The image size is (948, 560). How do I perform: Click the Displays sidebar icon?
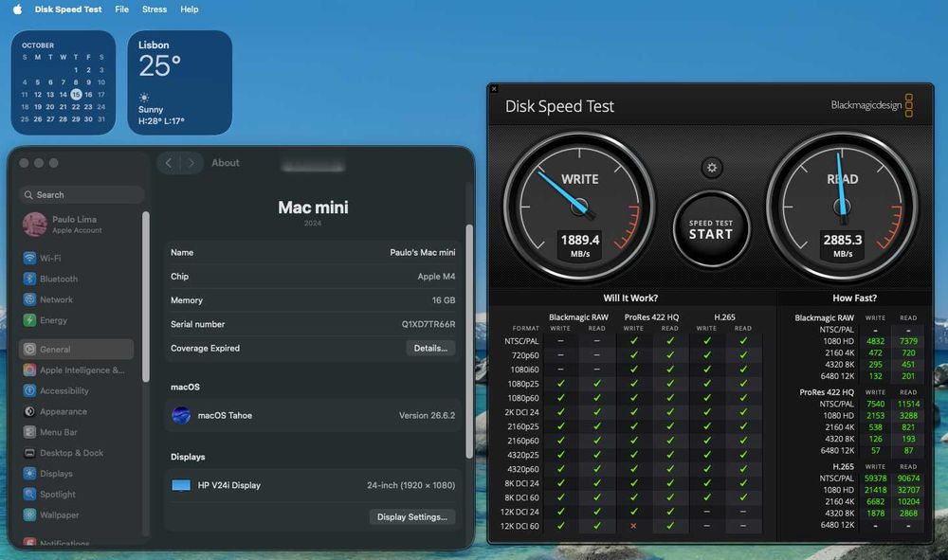tap(29, 474)
